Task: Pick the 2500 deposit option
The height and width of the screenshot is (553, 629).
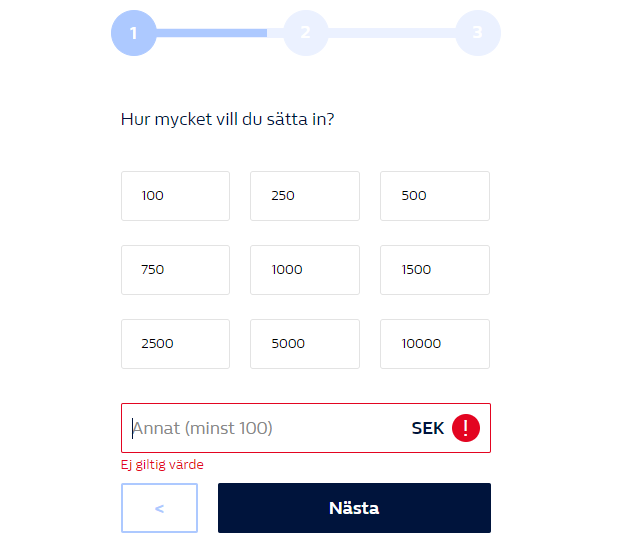Action: [x=175, y=344]
